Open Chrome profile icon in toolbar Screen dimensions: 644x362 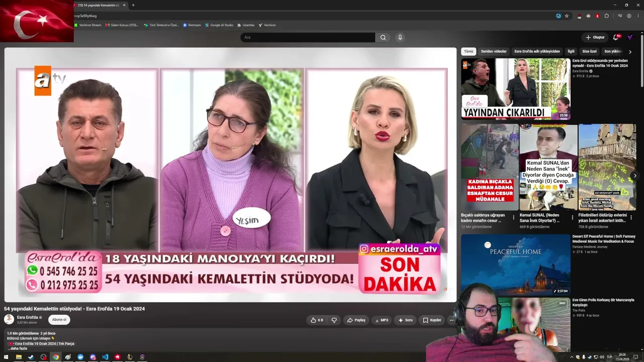629,16
